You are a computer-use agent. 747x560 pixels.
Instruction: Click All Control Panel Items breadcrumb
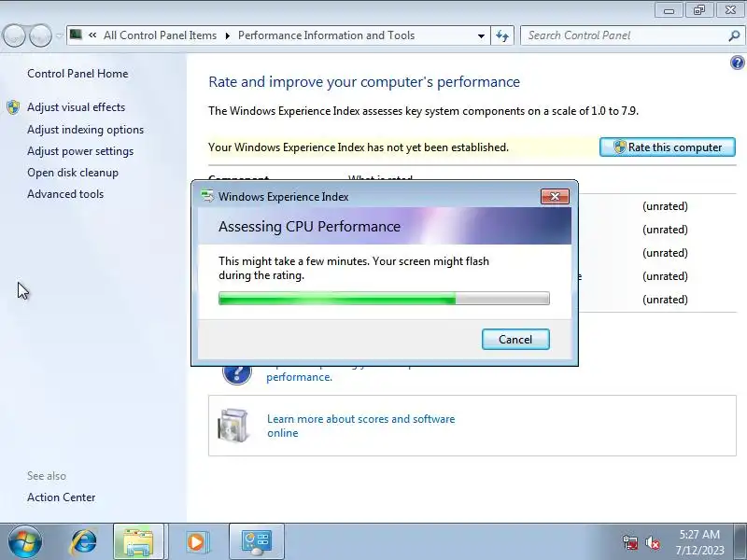pyautogui.click(x=160, y=35)
